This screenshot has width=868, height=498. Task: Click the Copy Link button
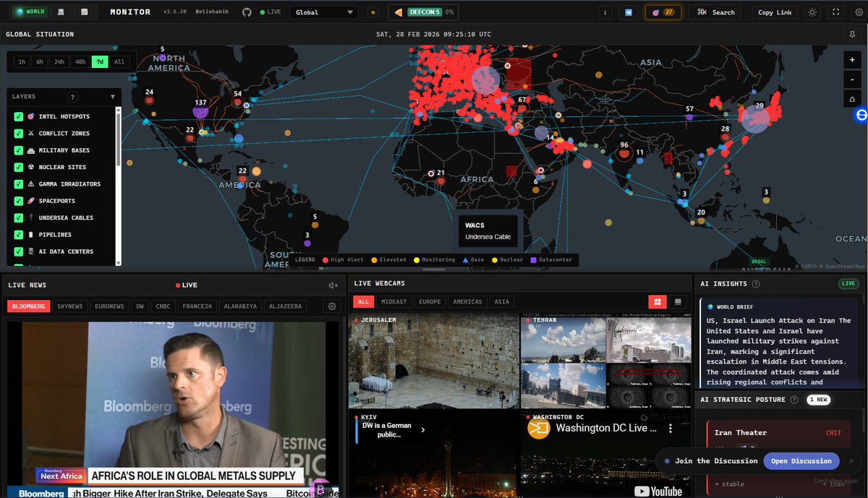click(x=775, y=12)
